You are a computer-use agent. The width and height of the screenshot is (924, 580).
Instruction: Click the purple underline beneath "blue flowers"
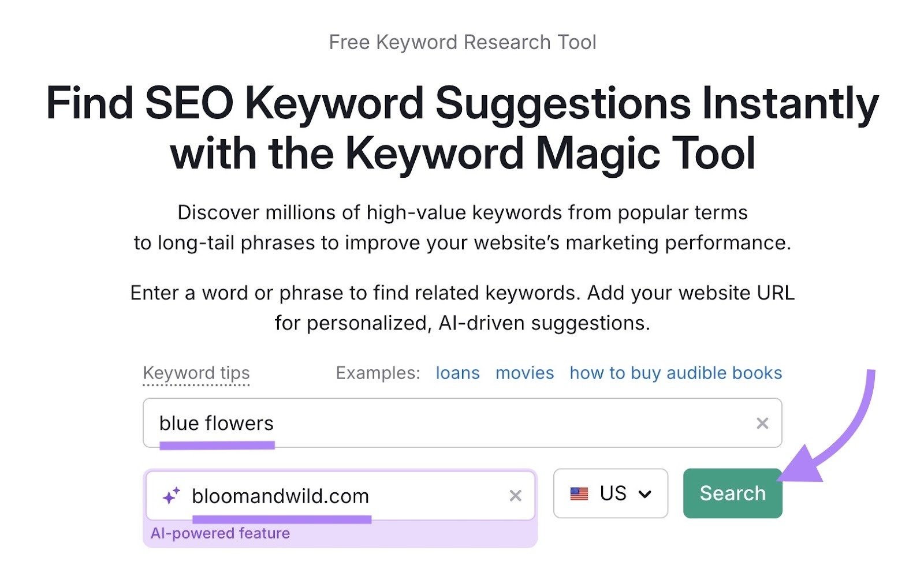(218, 444)
